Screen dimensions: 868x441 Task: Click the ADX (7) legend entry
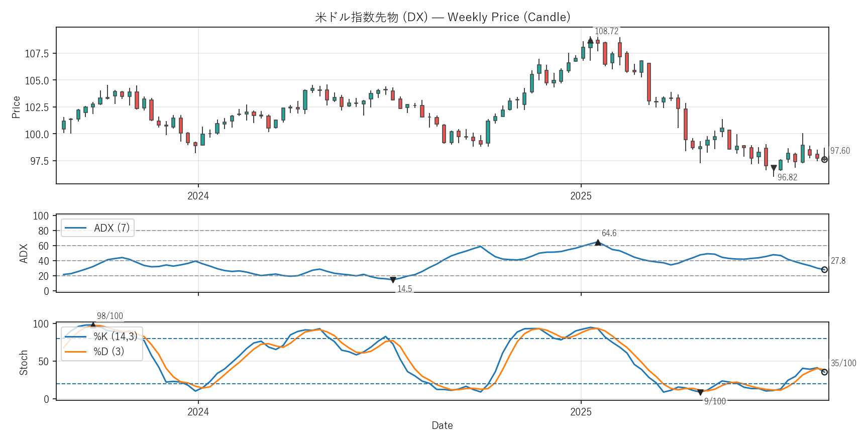pos(97,228)
